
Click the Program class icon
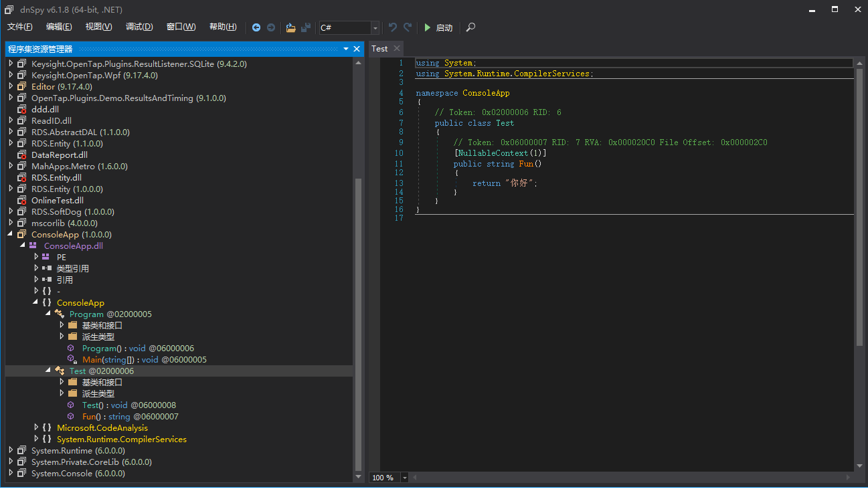(x=59, y=314)
